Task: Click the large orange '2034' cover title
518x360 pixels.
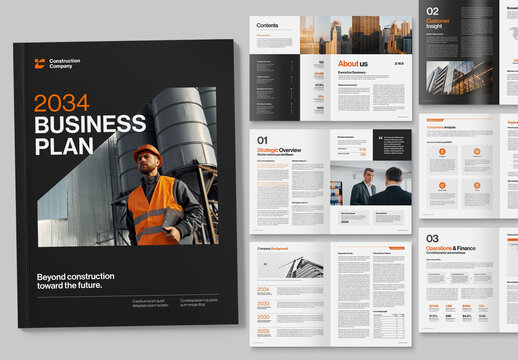Action: (x=62, y=103)
